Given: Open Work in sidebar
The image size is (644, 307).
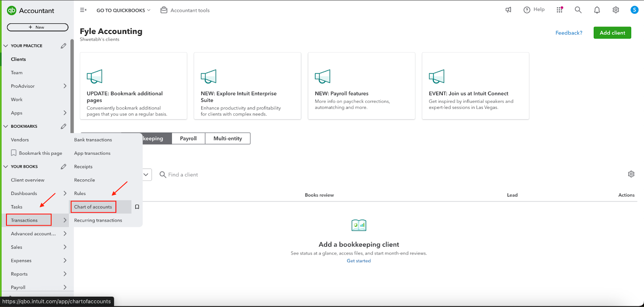Looking at the screenshot, I should tap(17, 100).
